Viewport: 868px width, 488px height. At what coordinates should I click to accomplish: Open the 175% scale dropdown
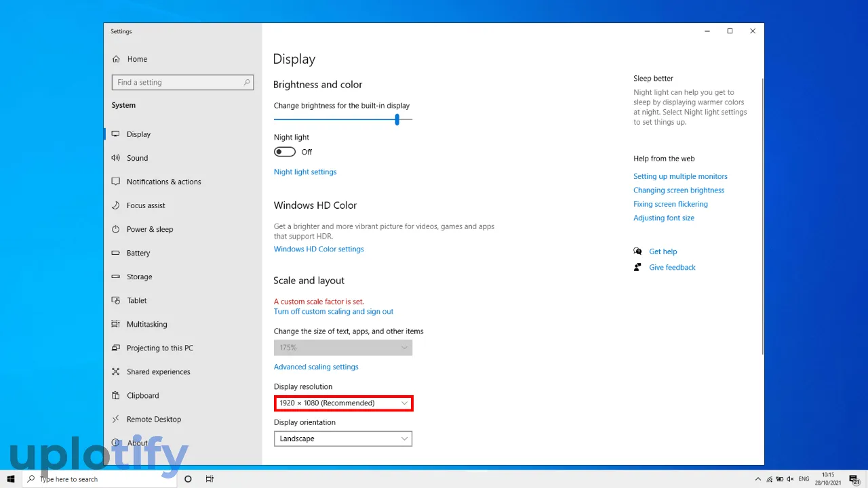[x=343, y=348]
